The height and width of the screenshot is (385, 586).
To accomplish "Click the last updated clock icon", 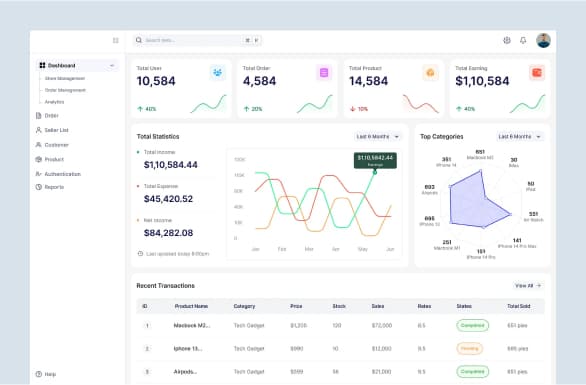I will click(141, 254).
